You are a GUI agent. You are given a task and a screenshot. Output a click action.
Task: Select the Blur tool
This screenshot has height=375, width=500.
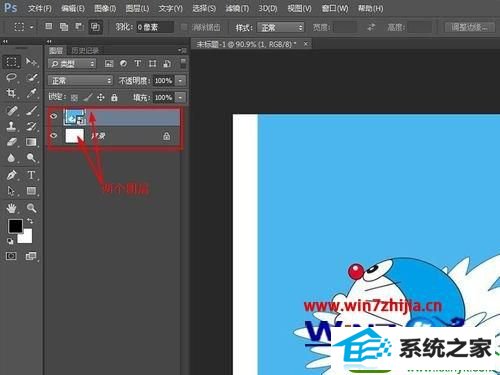(12, 158)
